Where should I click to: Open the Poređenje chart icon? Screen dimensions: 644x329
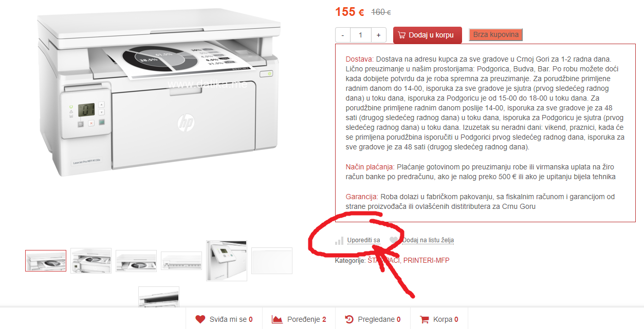pyautogui.click(x=278, y=319)
